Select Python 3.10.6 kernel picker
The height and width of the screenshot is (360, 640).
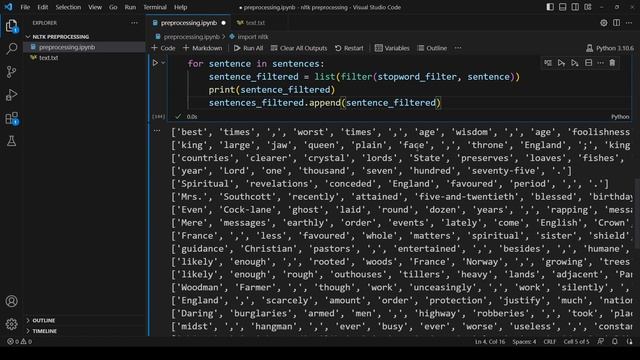tap(610, 48)
